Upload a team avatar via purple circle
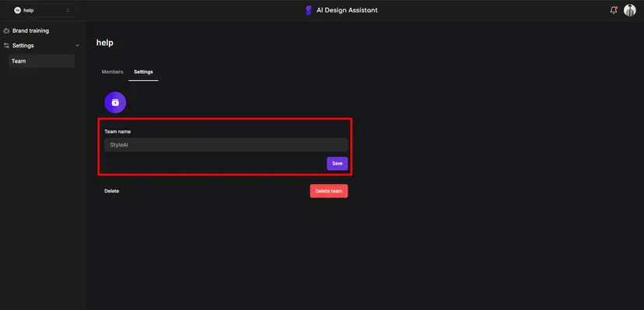Image resolution: width=644 pixels, height=310 pixels. pyautogui.click(x=115, y=103)
